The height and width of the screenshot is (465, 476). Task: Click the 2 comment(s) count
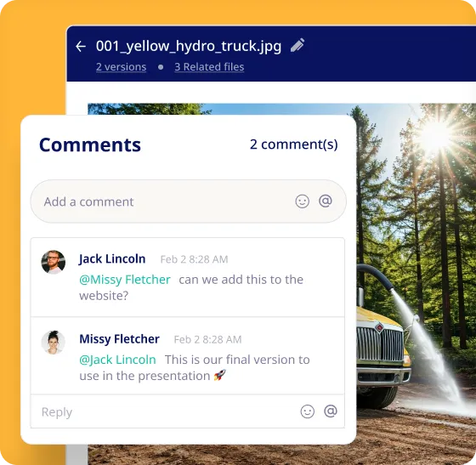pyautogui.click(x=293, y=145)
